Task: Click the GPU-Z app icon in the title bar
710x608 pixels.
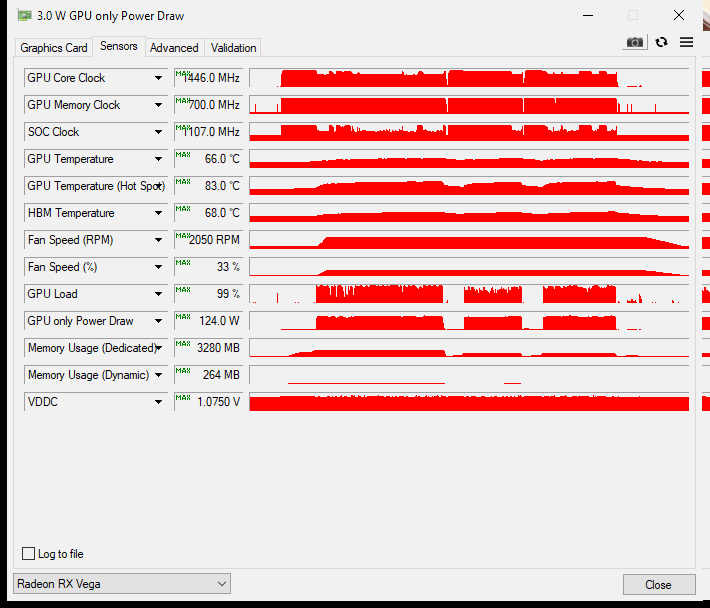Action: (x=24, y=15)
